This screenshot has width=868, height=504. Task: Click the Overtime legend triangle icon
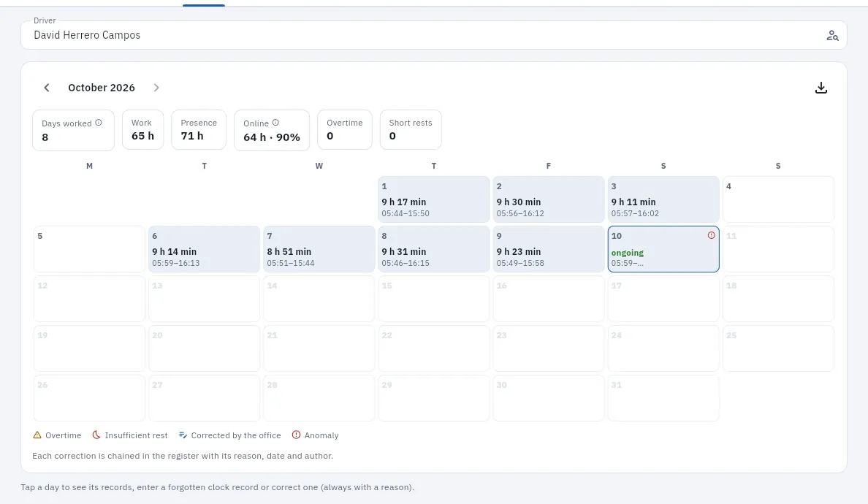tap(37, 435)
